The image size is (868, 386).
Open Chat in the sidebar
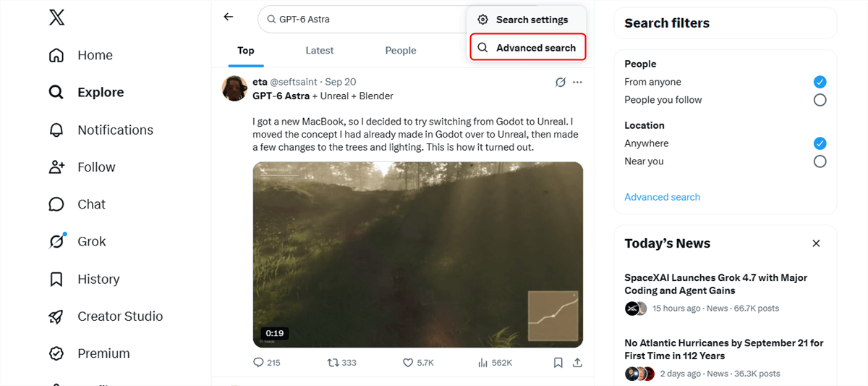click(77, 204)
